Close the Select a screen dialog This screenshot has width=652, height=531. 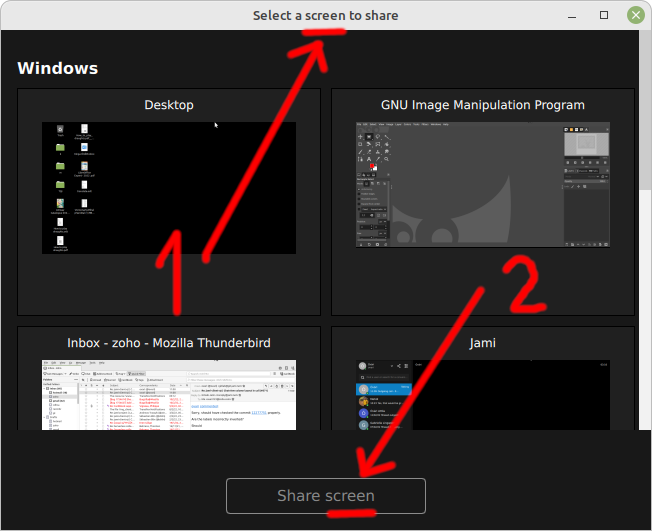click(636, 15)
